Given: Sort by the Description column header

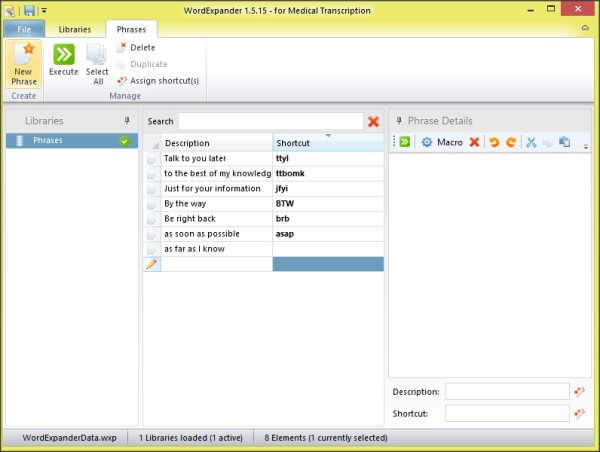Looking at the screenshot, I should click(x=217, y=143).
